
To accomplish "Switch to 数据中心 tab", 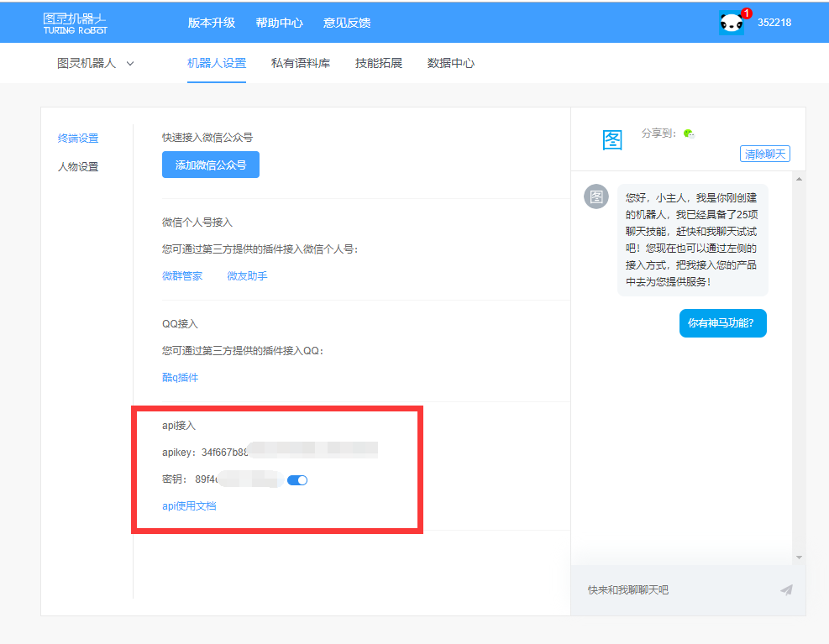I will pyautogui.click(x=450, y=64).
